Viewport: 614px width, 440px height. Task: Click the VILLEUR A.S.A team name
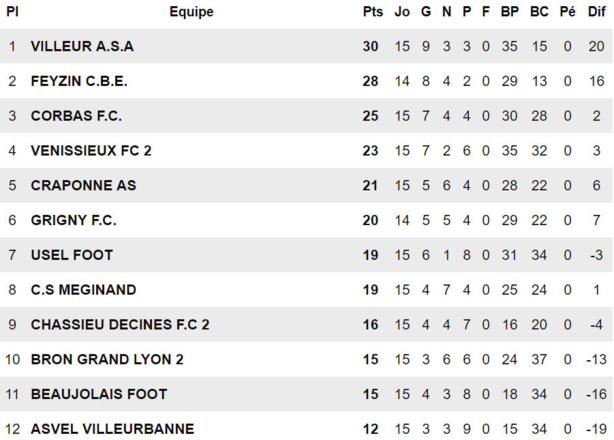pyautogui.click(x=82, y=46)
